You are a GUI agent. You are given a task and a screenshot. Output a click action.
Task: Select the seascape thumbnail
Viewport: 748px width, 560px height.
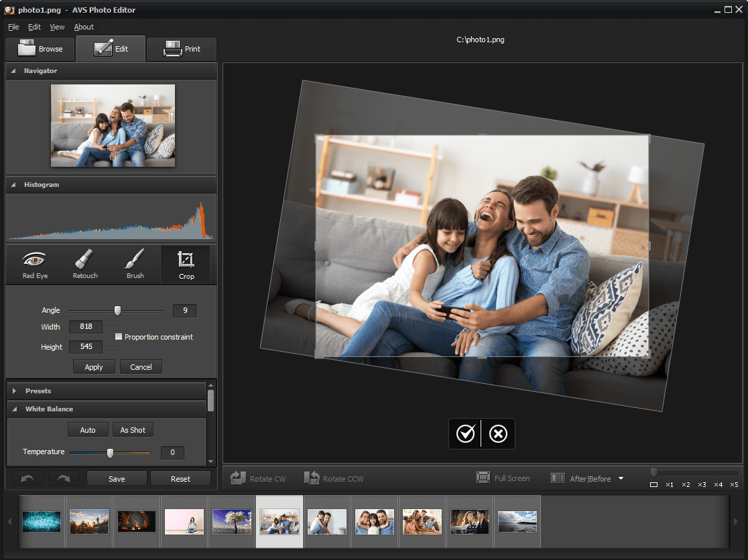click(517, 521)
